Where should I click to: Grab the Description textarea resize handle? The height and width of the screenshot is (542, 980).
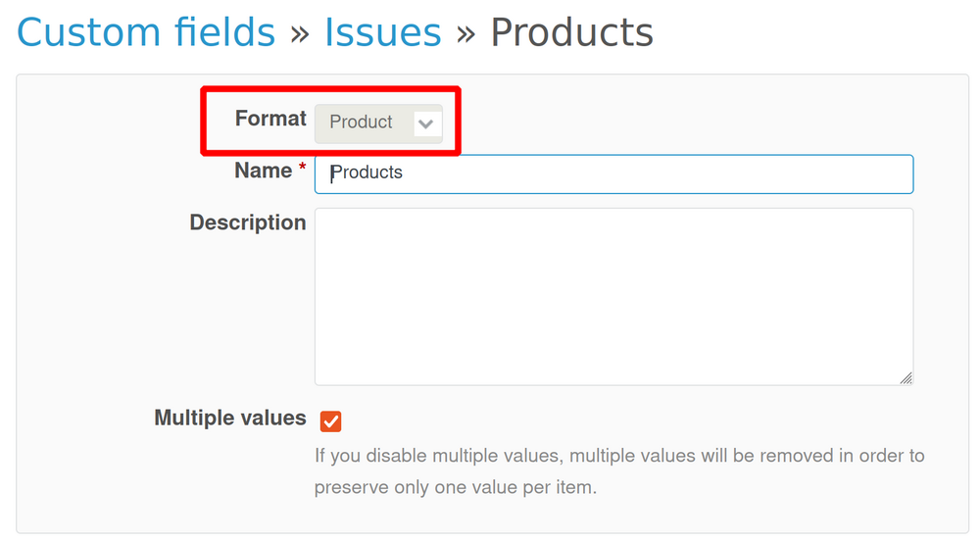pos(906,377)
